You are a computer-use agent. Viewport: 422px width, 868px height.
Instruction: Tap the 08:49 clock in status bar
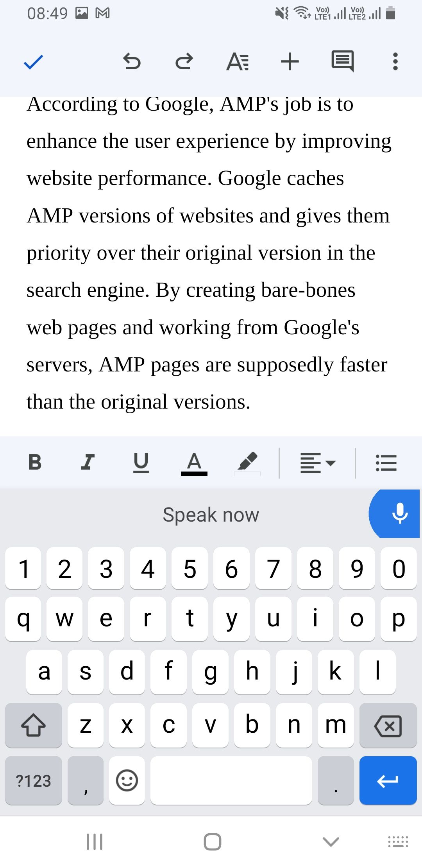[x=48, y=14]
